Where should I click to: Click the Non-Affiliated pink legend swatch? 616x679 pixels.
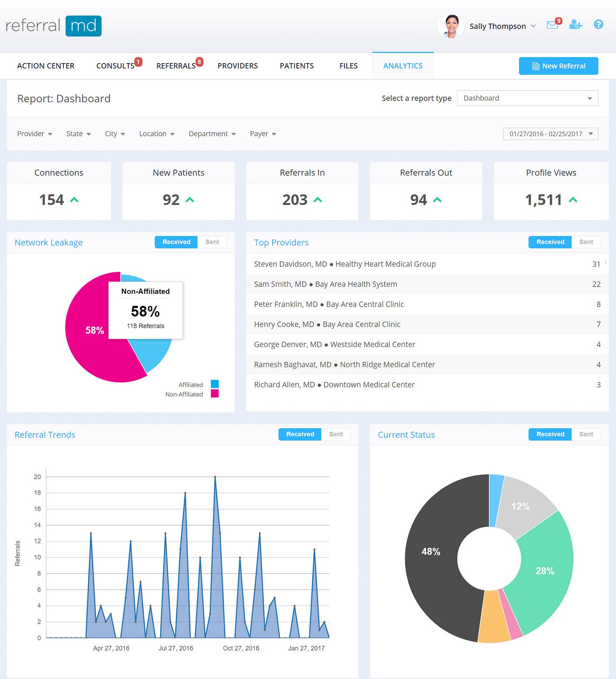point(215,393)
